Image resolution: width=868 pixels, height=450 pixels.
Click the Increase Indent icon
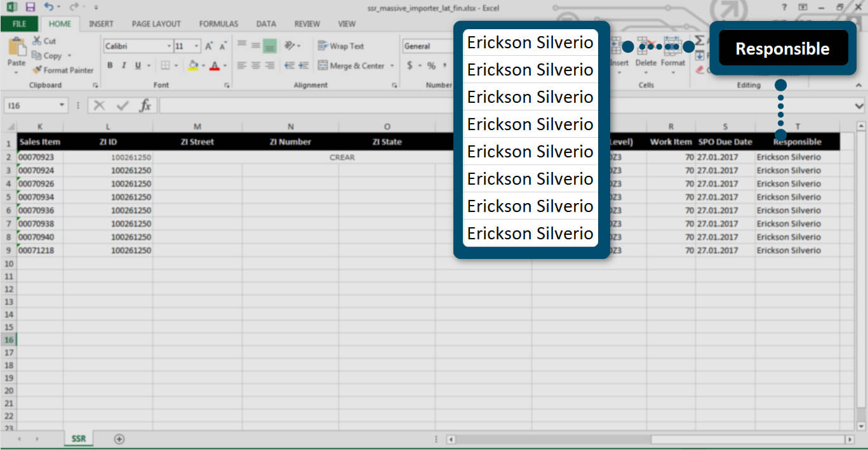tap(304, 65)
